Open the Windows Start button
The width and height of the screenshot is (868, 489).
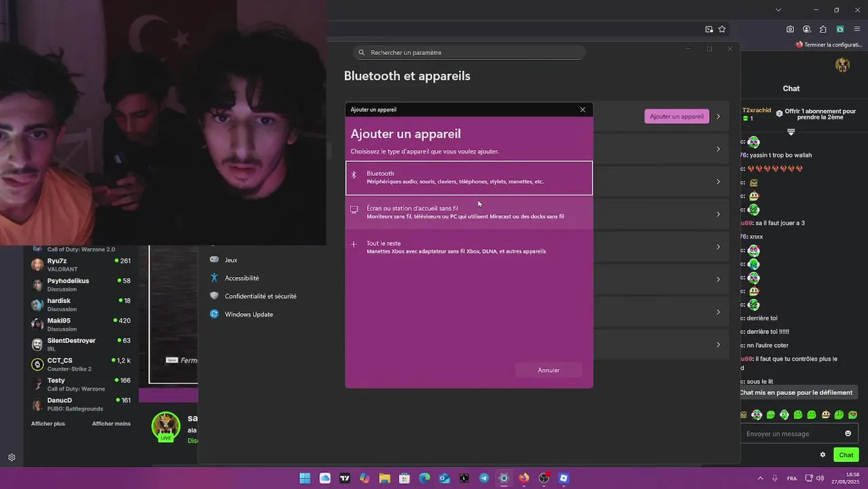click(305, 478)
